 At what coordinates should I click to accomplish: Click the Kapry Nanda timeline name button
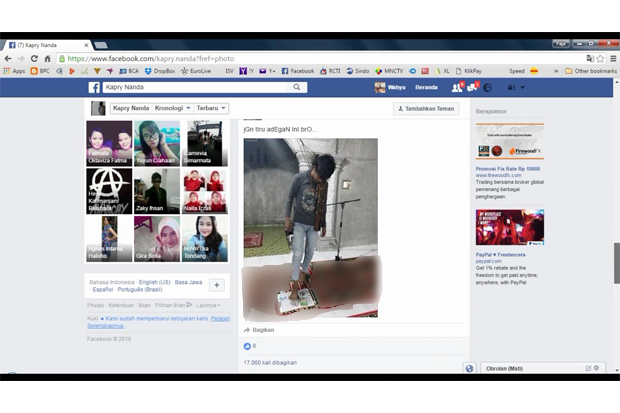coord(131,108)
